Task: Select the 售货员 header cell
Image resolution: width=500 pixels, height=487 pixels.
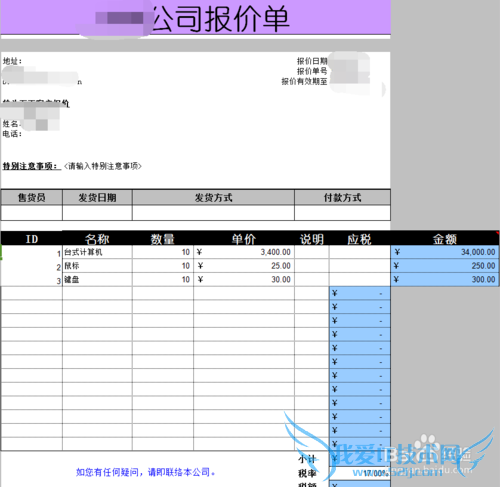Action: [x=32, y=197]
